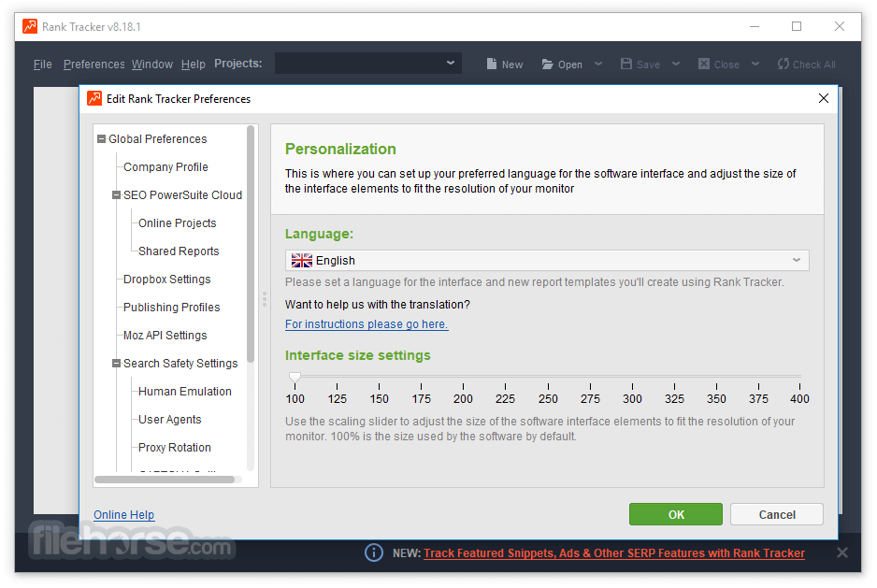The height and width of the screenshot is (588, 877).
Task: Expand the Open button dropdown arrow
Action: pos(597,64)
